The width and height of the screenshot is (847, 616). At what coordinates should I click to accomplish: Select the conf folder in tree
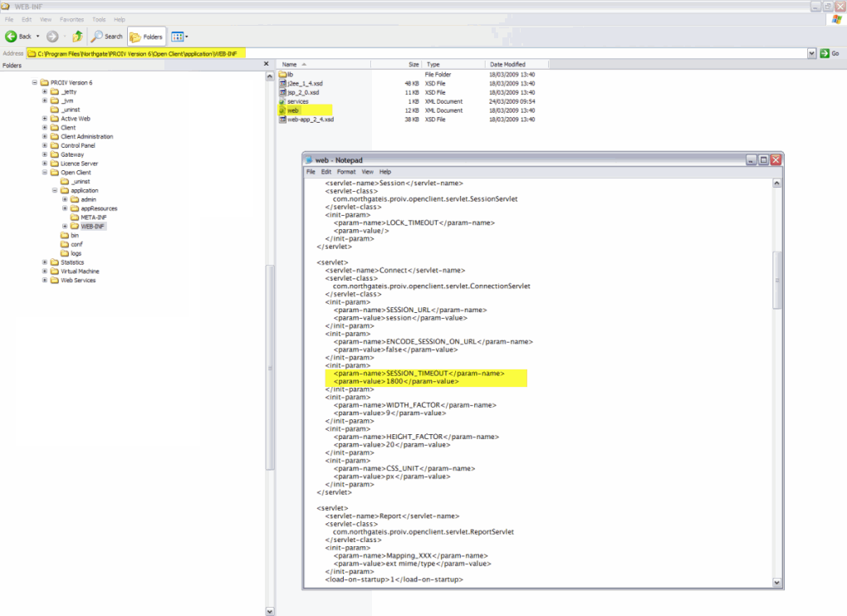click(x=76, y=245)
